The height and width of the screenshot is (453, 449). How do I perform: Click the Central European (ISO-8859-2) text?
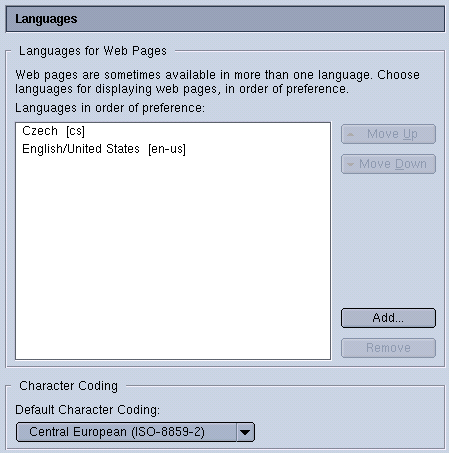[117, 432]
